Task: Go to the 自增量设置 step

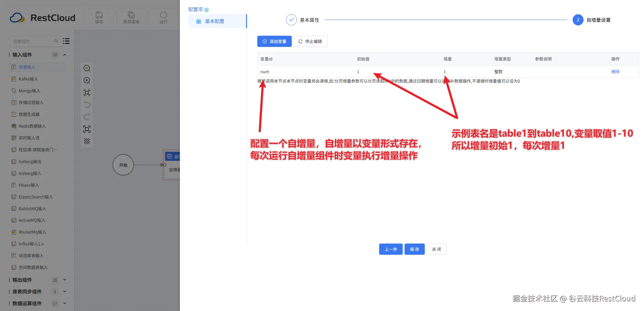Action: 592,20
